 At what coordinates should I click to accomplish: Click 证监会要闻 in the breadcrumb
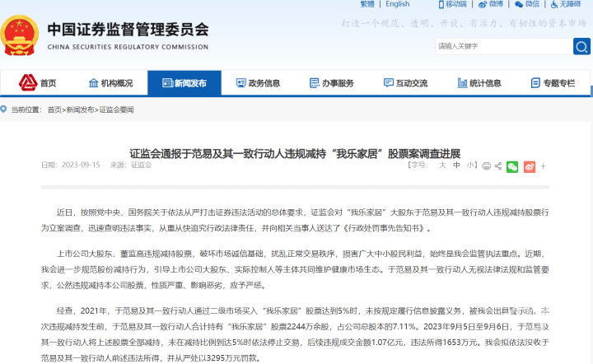click(116, 110)
